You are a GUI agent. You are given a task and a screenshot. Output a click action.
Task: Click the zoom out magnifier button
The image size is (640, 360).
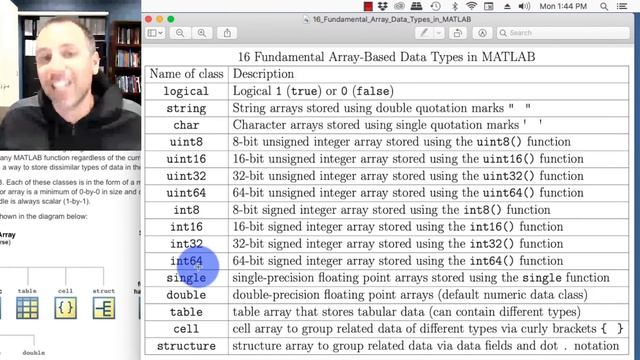click(x=180, y=33)
